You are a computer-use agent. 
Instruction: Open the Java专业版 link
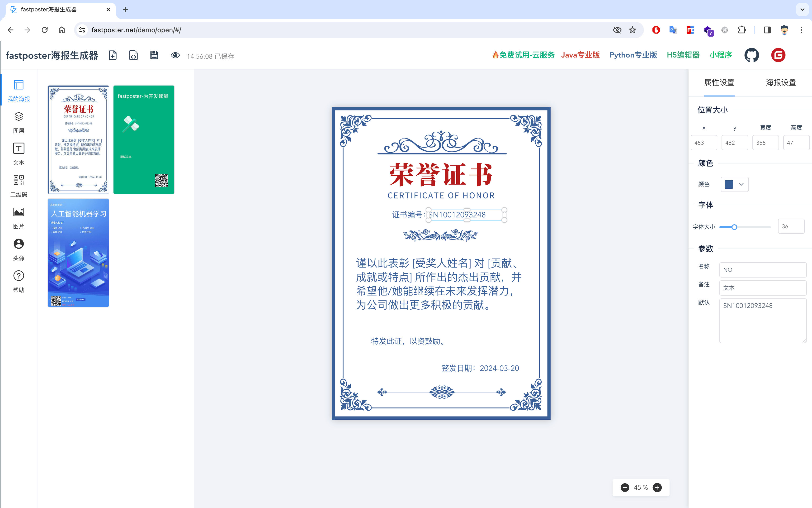[x=580, y=55]
